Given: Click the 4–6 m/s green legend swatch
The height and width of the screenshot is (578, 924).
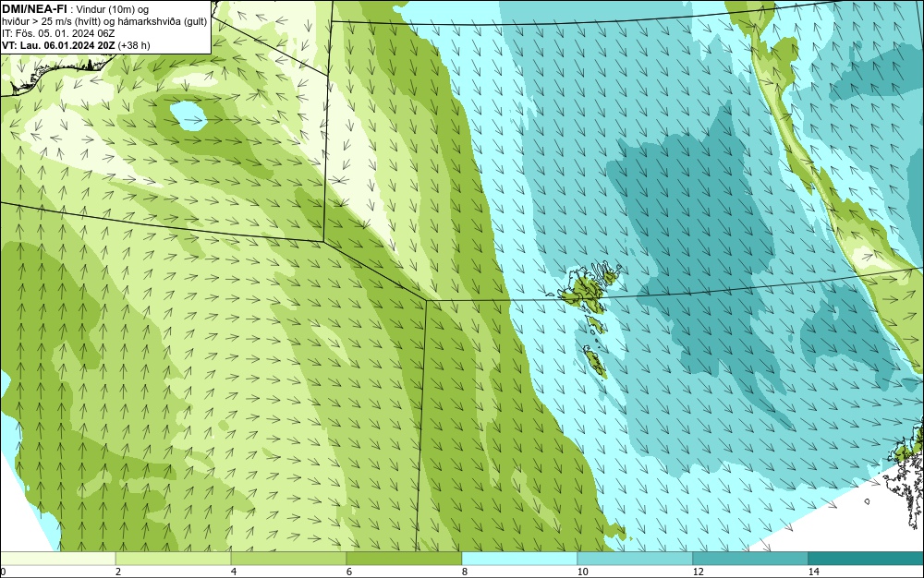Looking at the screenshot, I should click(x=288, y=558).
